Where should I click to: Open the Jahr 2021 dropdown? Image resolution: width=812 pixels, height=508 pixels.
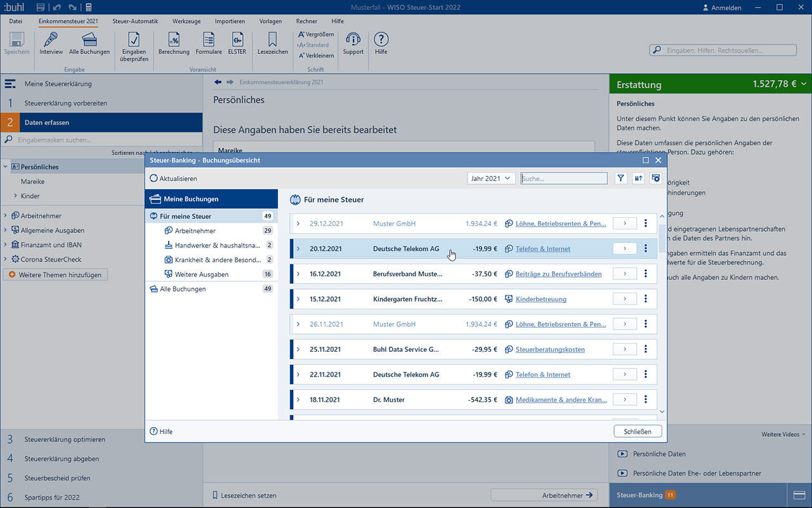[490, 178]
